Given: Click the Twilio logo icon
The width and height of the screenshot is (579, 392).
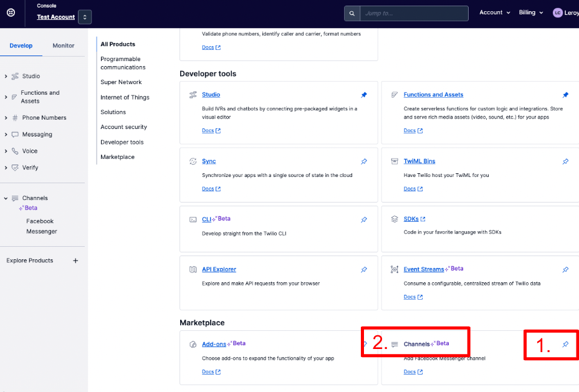Looking at the screenshot, I should (11, 12).
